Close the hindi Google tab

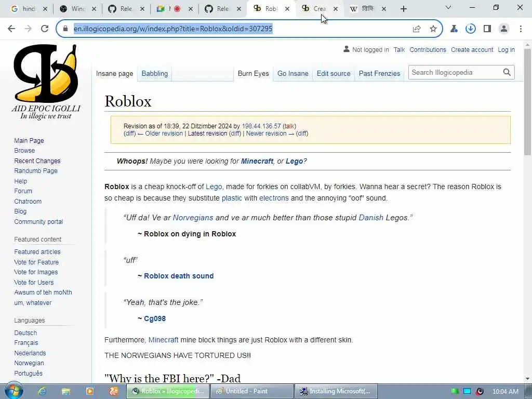pyautogui.click(x=45, y=9)
